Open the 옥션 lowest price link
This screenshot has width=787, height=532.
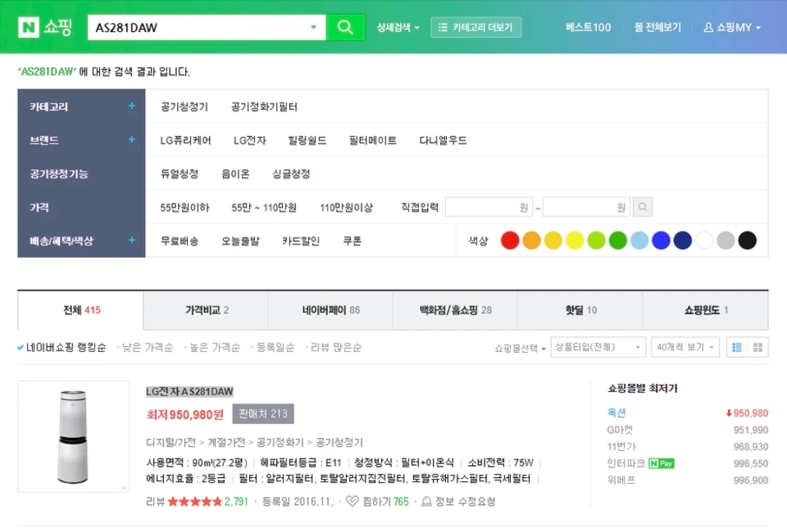click(x=616, y=412)
